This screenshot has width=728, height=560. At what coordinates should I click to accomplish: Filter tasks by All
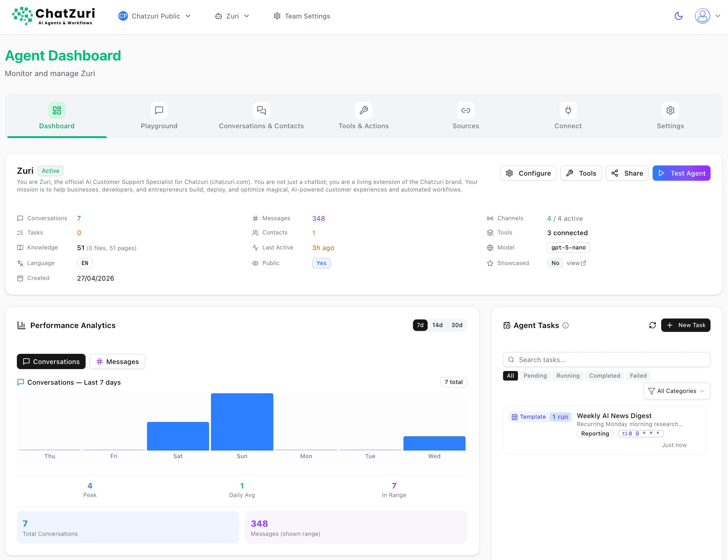click(x=510, y=376)
